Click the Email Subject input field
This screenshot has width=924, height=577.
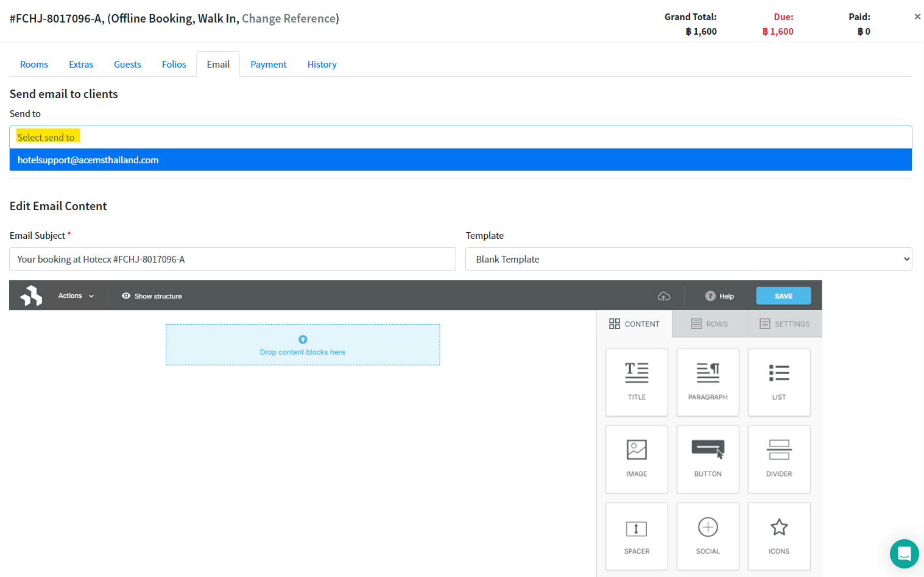click(x=232, y=259)
